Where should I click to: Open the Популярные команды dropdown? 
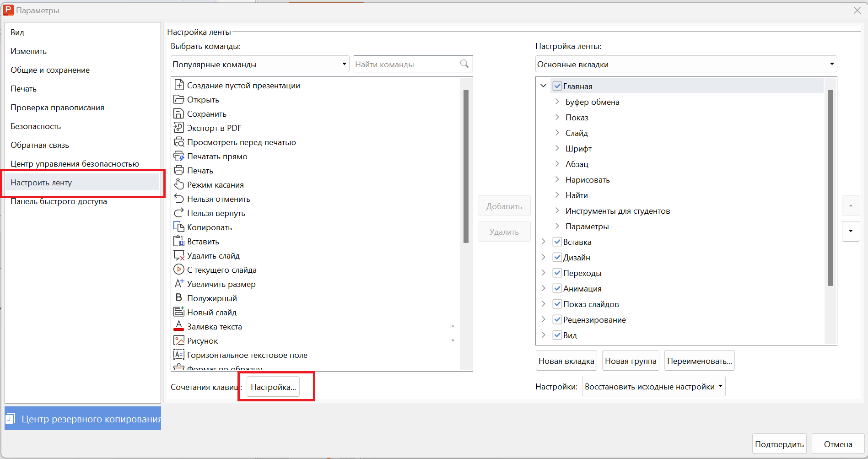259,64
